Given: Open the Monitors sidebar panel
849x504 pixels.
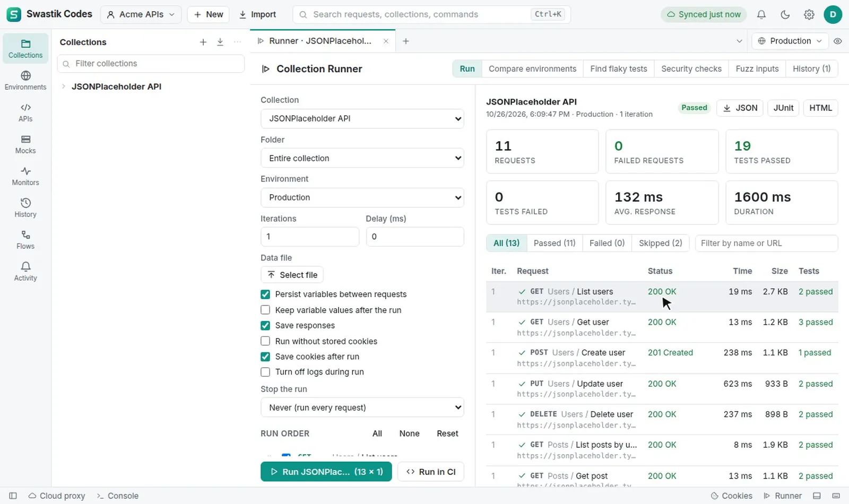Looking at the screenshot, I should (x=25, y=176).
